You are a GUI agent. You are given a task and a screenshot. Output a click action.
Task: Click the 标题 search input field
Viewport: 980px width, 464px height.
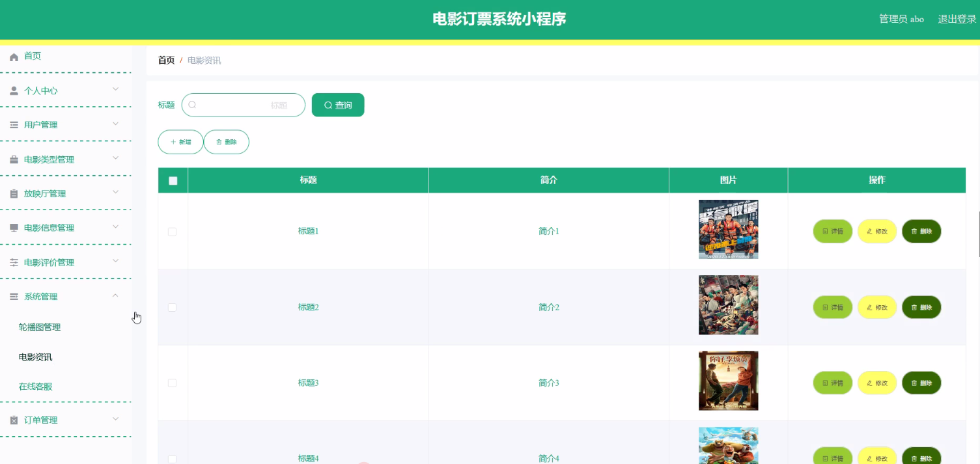(244, 105)
